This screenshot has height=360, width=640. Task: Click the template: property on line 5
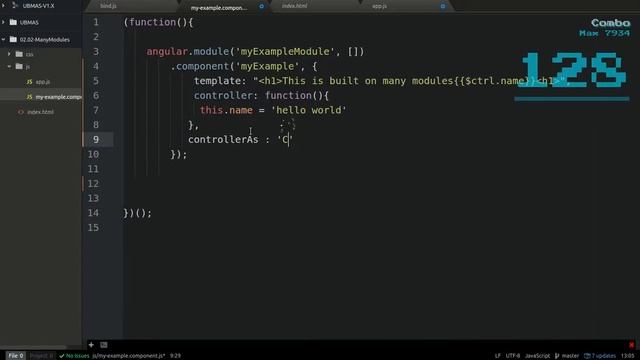pos(220,81)
